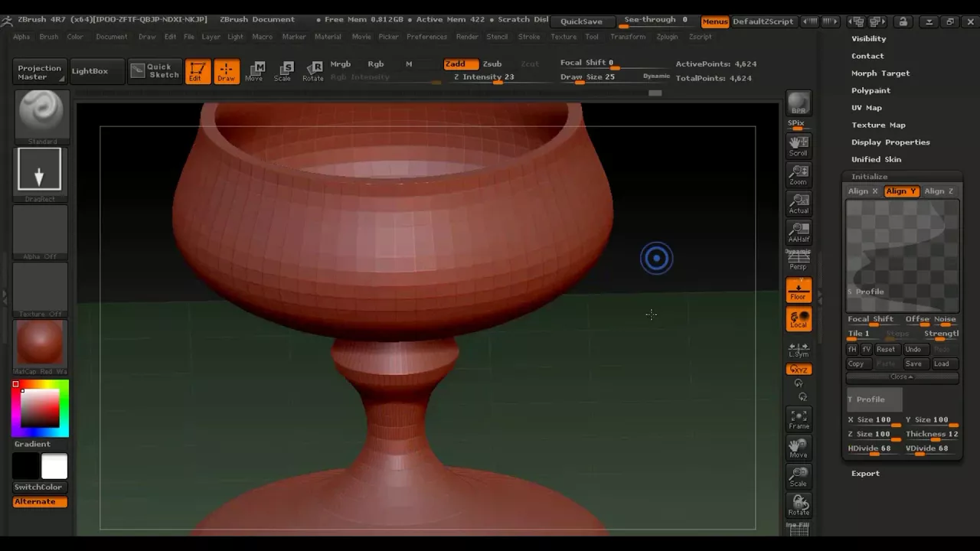The image size is (980, 551).
Task: Open the Document menu
Action: coord(112,37)
